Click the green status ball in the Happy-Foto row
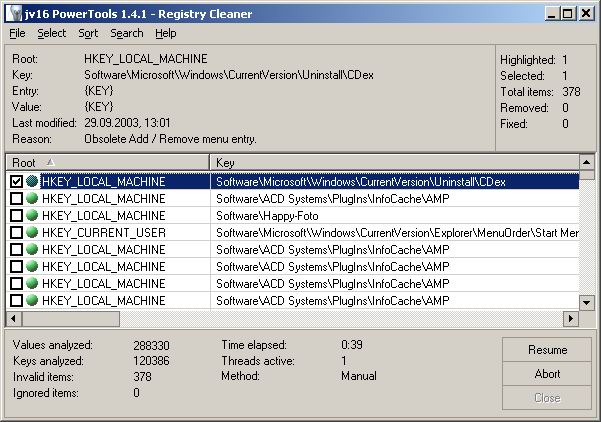 point(32,215)
